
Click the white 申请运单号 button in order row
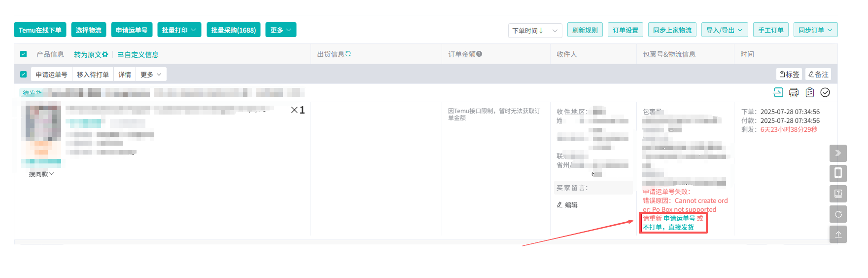(51, 75)
